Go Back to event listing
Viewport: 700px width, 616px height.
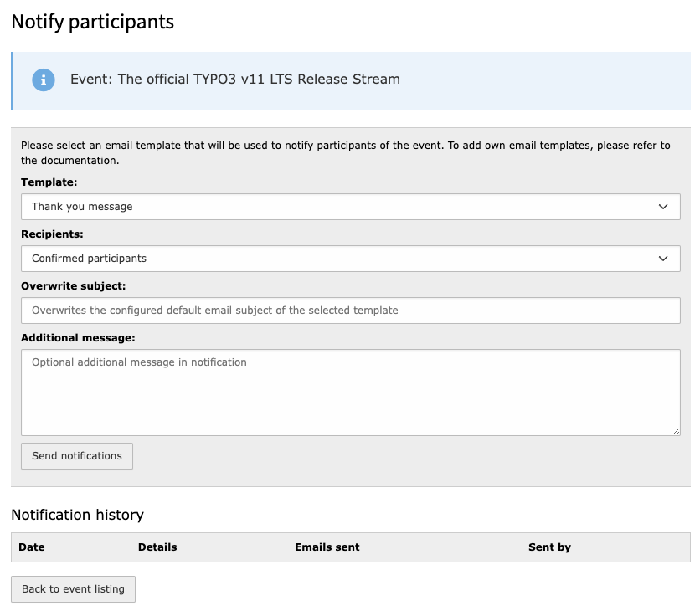click(x=73, y=589)
